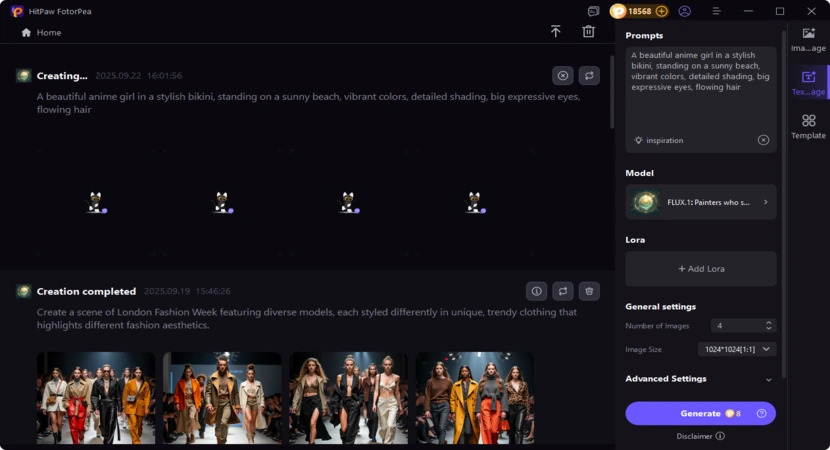Screen dimensions: 830x450
Task: Click the Number of Images value field
Action: point(738,326)
